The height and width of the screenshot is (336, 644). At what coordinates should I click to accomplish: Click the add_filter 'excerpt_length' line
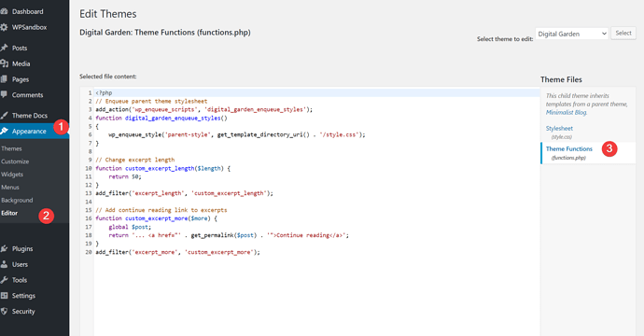184,193
